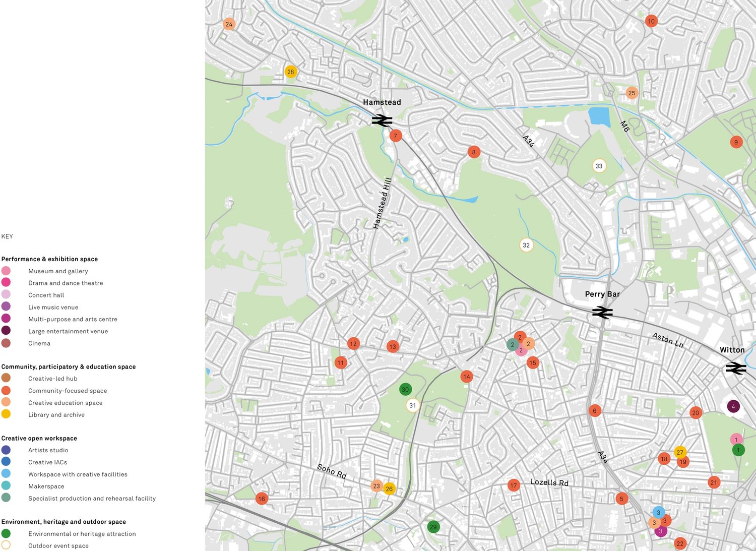Screen dimensions: 756x551
Task: Click the purple arts centre marker 3
Action: (x=661, y=531)
